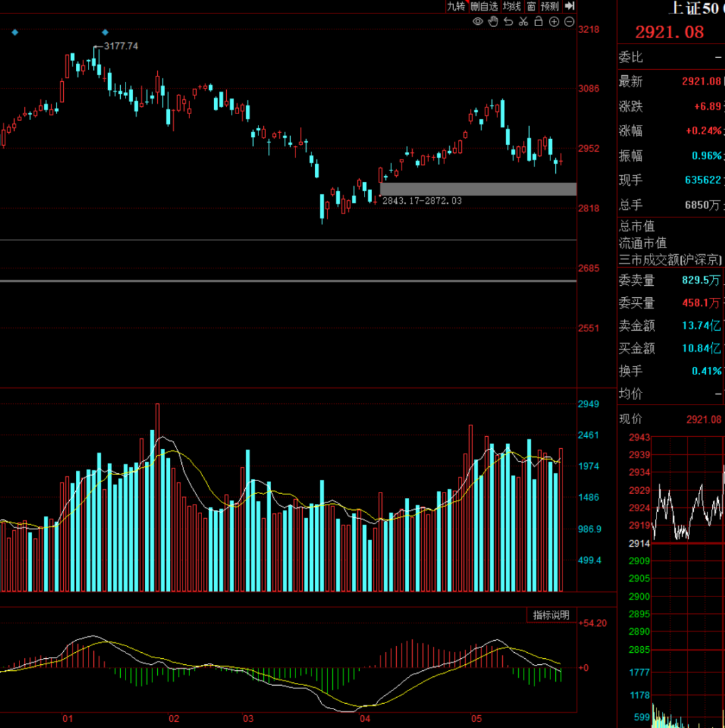Toggle the eye visibility icon
The height and width of the screenshot is (728, 725).
[x=477, y=21]
